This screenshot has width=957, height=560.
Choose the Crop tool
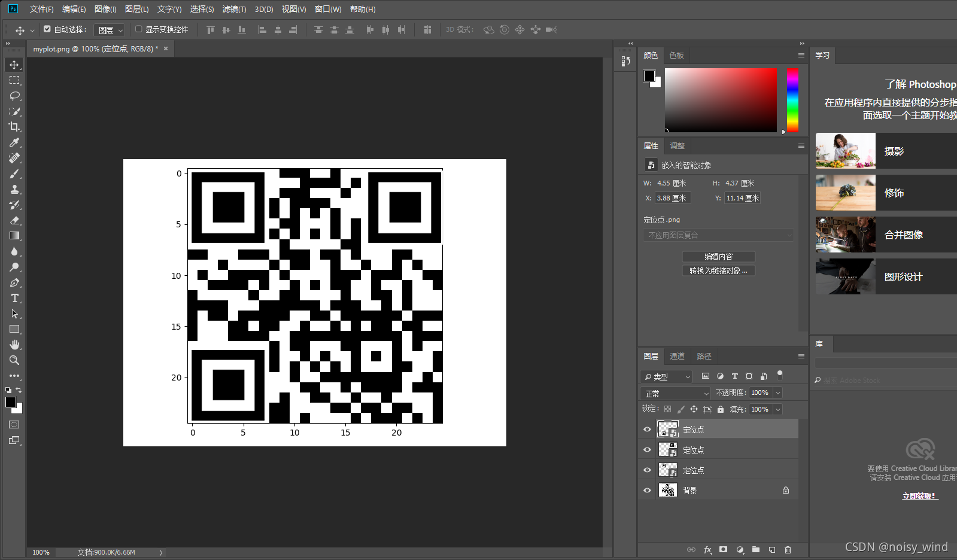coord(14,127)
